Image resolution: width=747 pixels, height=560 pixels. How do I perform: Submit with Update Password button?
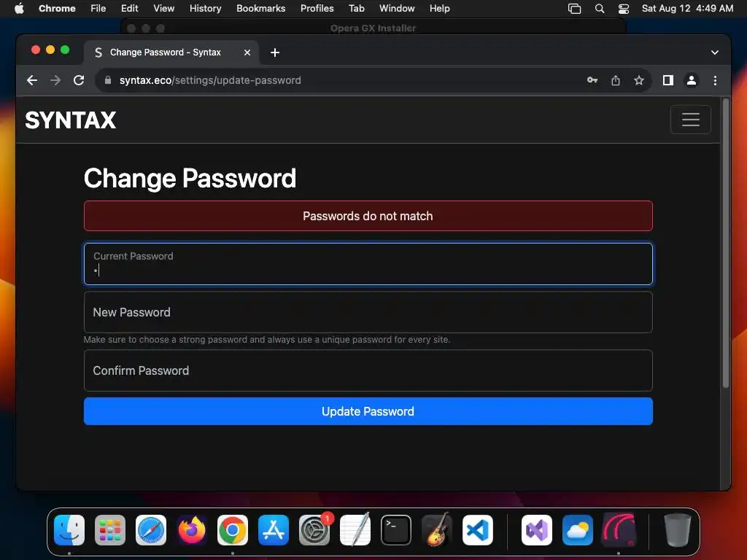[368, 411]
